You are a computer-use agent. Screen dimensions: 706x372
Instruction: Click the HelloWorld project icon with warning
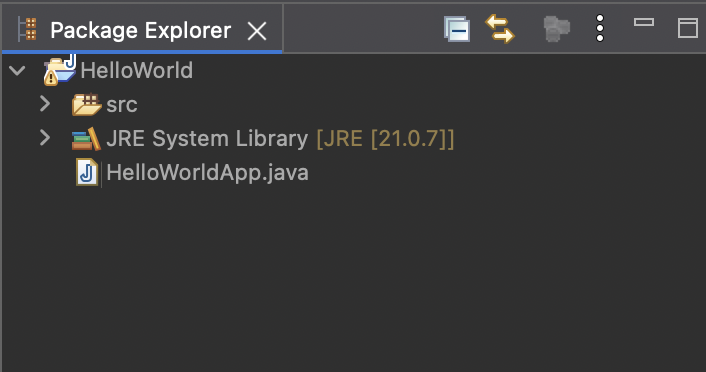pos(59,70)
